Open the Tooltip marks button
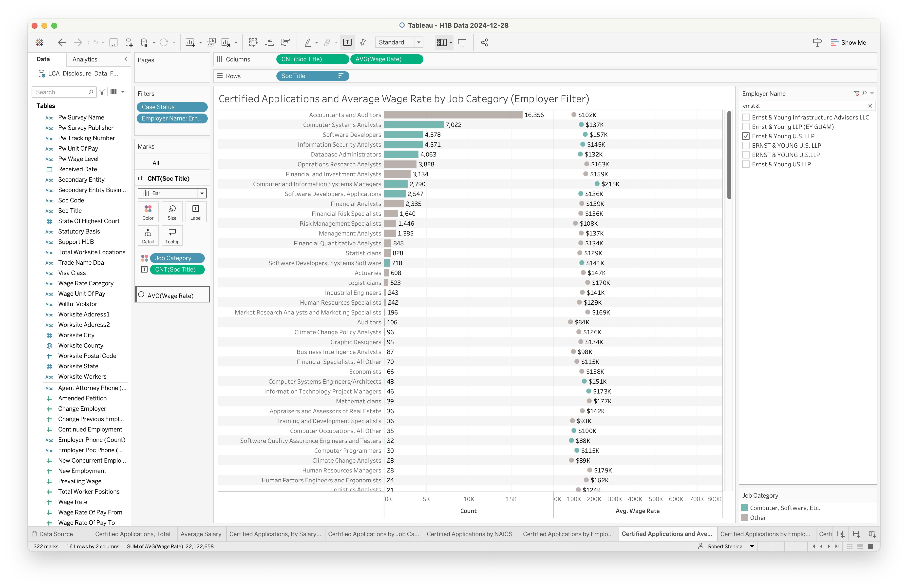Image resolution: width=908 pixels, height=588 pixels. [172, 235]
